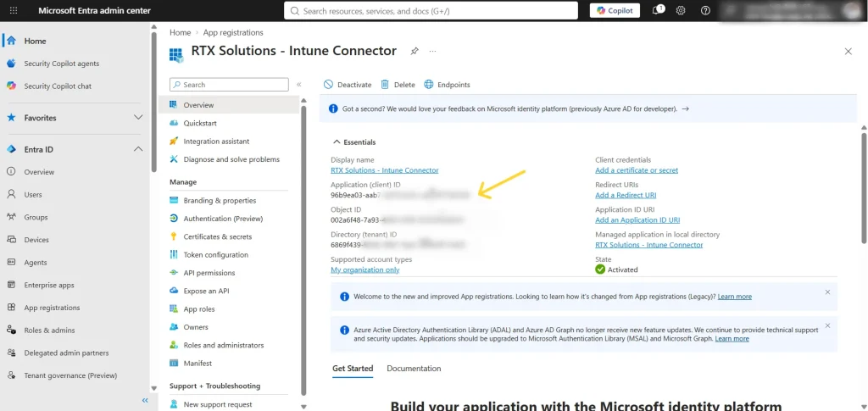Open Security Copilot chat
The height and width of the screenshot is (411, 868).
click(58, 86)
